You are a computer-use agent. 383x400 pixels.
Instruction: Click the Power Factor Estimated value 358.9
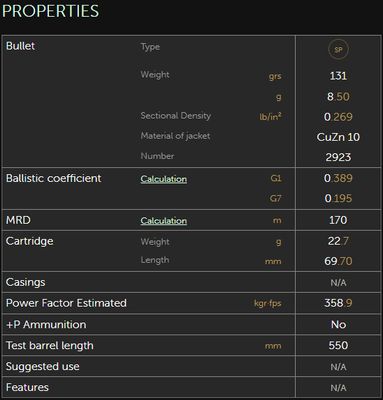click(338, 303)
